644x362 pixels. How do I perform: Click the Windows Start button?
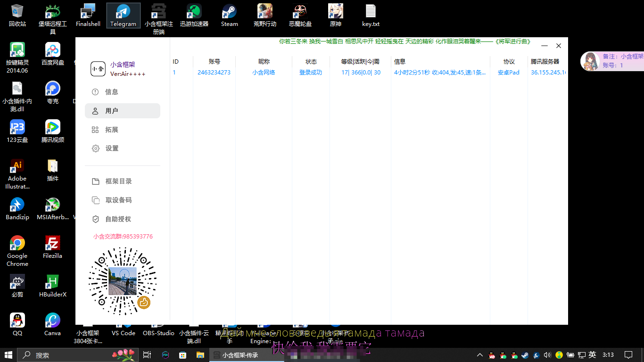click(8, 355)
